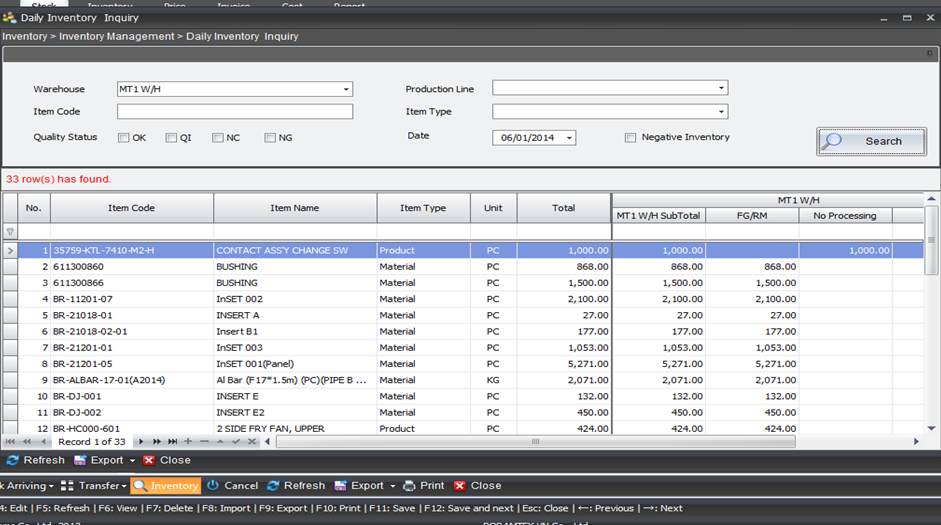
Task: Expand the Production Line dropdown
Action: pyautogui.click(x=721, y=88)
